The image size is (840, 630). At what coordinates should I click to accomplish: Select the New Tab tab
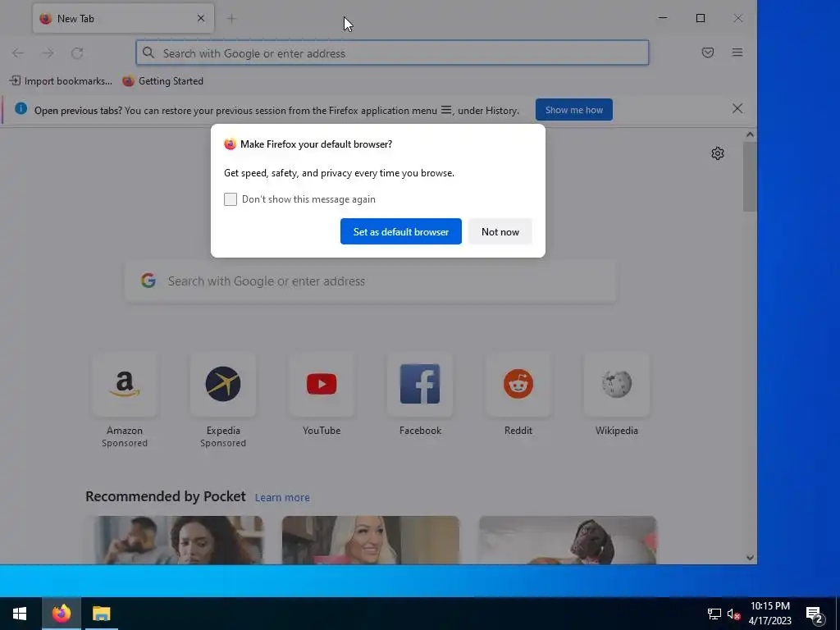point(123,18)
